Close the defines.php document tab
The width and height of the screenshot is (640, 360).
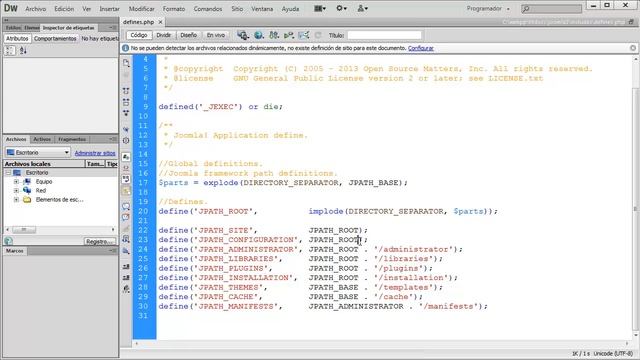click(160, 22)
